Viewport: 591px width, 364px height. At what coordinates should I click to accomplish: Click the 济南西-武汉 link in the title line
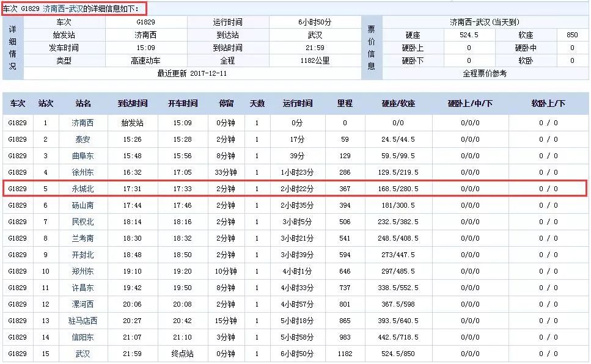[x=63, y=9]
